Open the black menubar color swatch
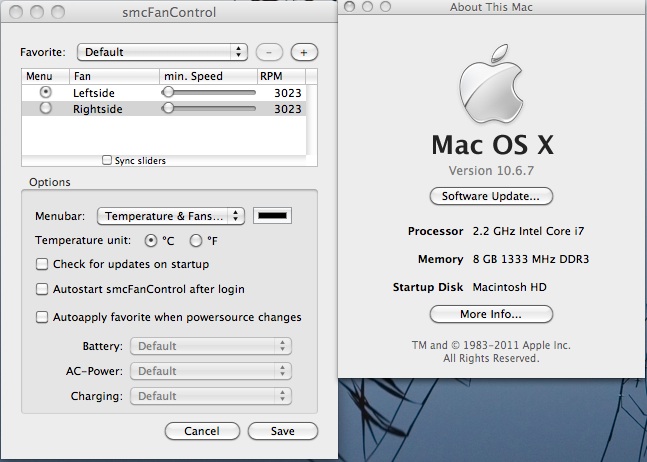This screenshot has width=647, height=462. coord(272,216)
